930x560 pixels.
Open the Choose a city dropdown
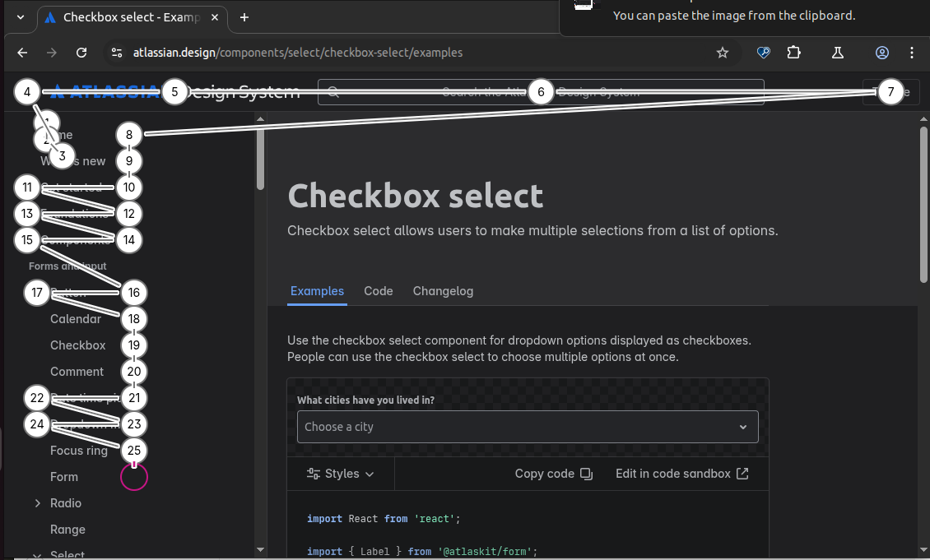tap(528, 427)
